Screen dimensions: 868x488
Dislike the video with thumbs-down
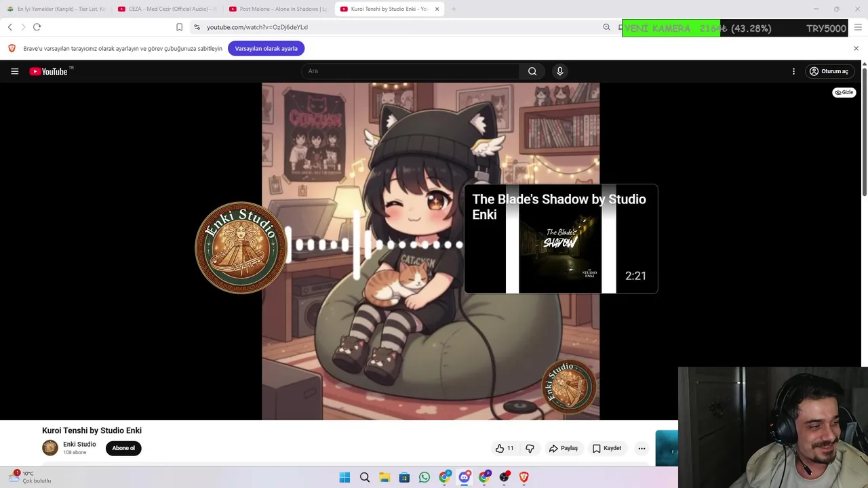pyautogui.click(x=530, y=448)
